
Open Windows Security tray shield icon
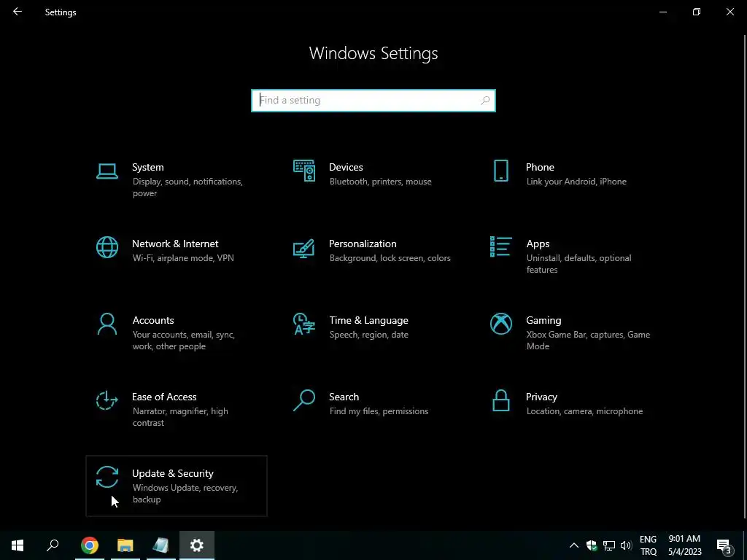[x=592, y=545]
